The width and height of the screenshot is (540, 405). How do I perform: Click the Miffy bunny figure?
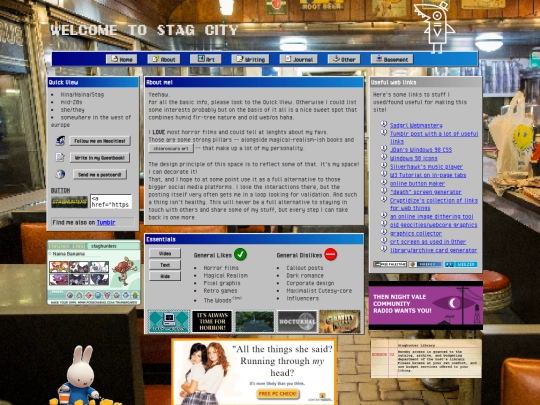pos(80,375)
